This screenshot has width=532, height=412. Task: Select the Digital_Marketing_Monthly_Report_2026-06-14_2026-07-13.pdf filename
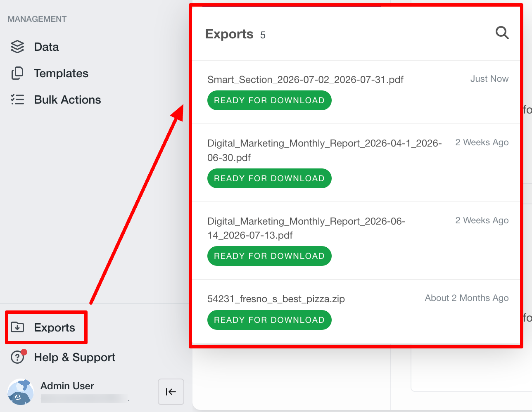306,228
